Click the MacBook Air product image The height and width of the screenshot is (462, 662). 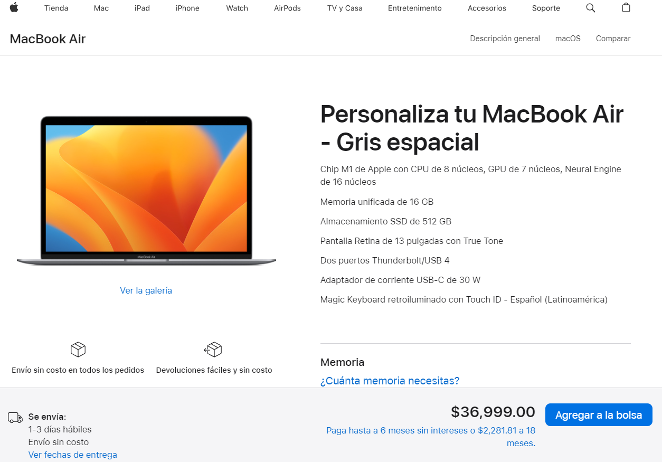[146, 191]
